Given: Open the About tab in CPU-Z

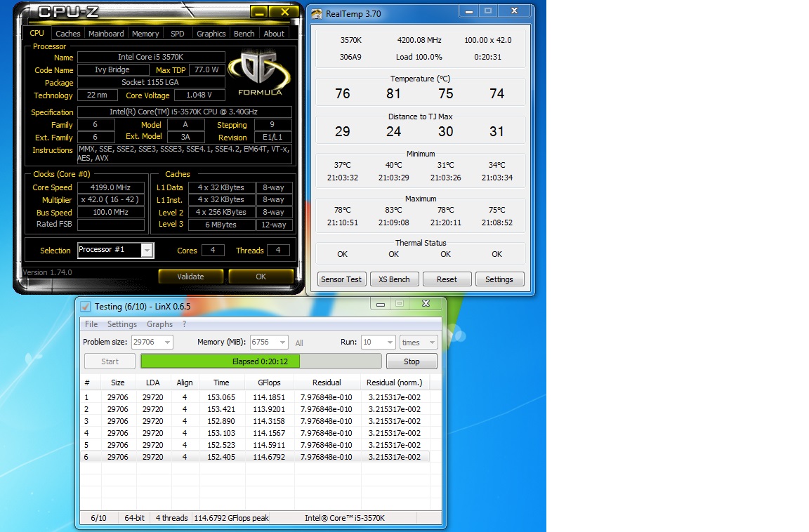Looking at the screenshot, I should [x=274, y=34].
